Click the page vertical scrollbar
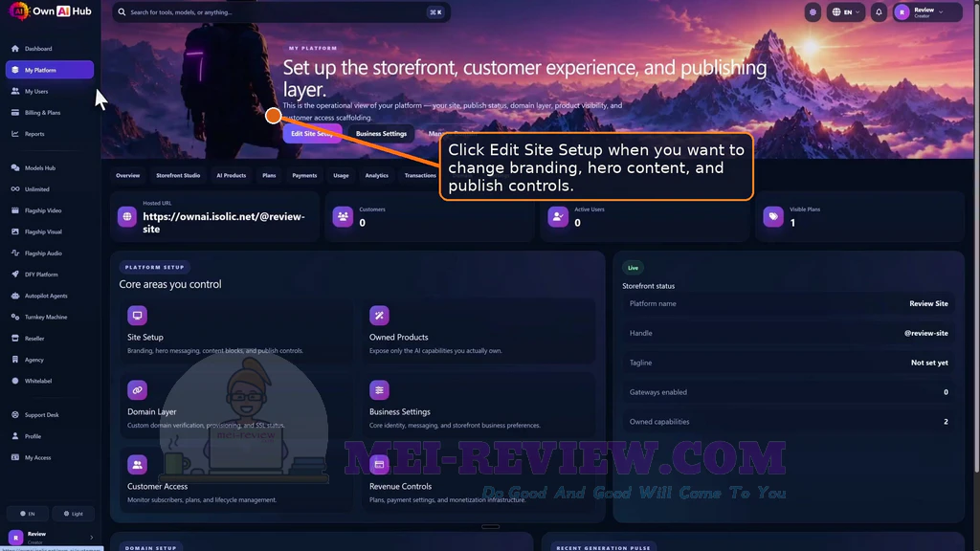Screen dimensions: 980x551 pyautogui.click(x=976, y=237)
